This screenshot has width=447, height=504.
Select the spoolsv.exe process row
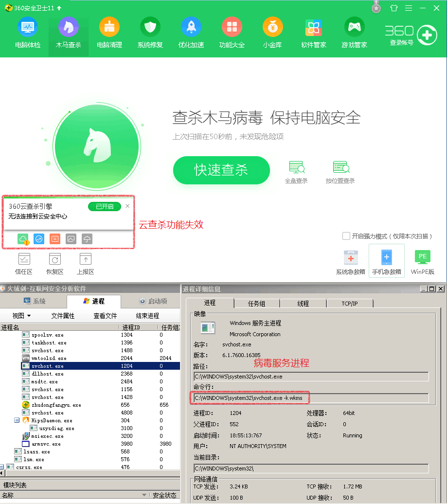point(90,335)
